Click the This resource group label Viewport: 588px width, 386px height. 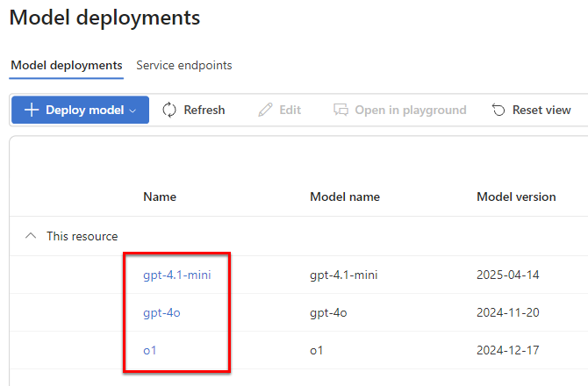[x=82, y=236]
